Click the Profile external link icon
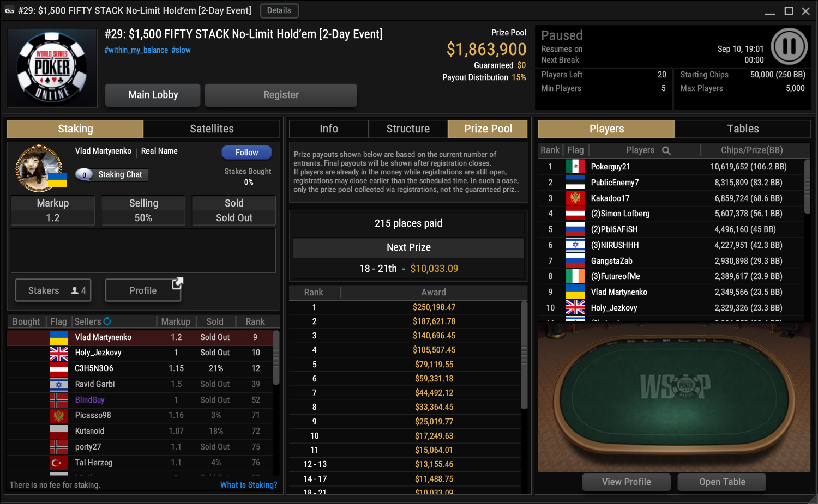 (x=177, y=283)
